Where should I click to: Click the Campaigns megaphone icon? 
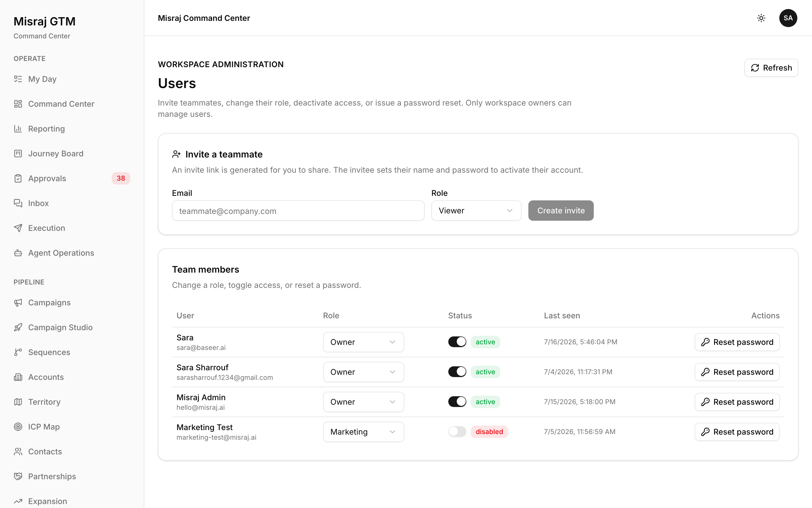tap(18, 303)
